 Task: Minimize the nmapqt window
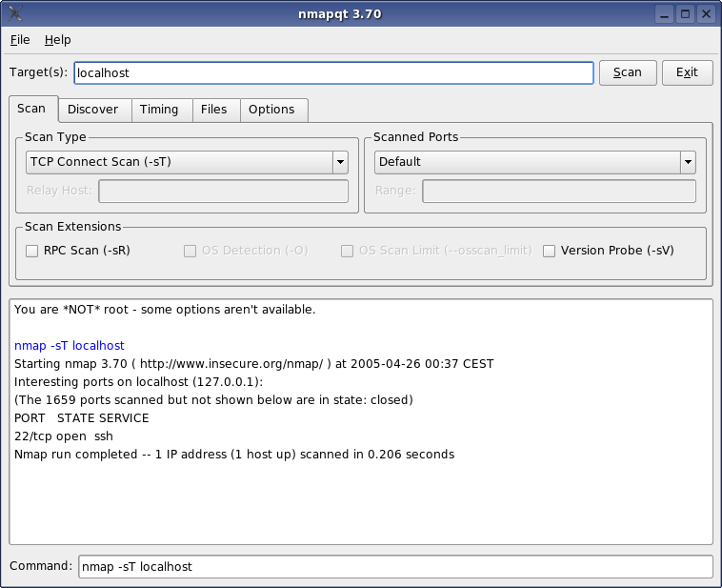[x=665, y=14]
